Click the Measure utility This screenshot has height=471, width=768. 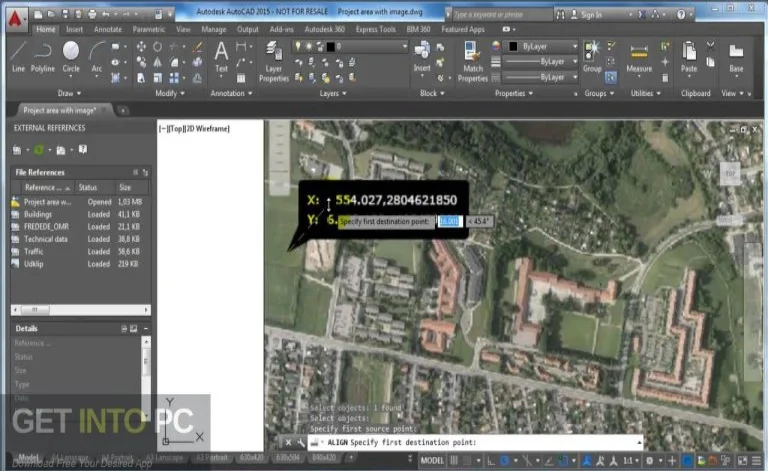pyautogui.click(x=639, y=58)
